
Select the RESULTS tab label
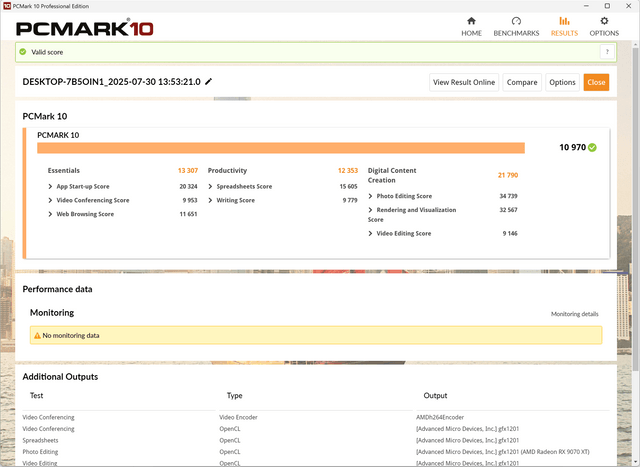click(564, 33)
